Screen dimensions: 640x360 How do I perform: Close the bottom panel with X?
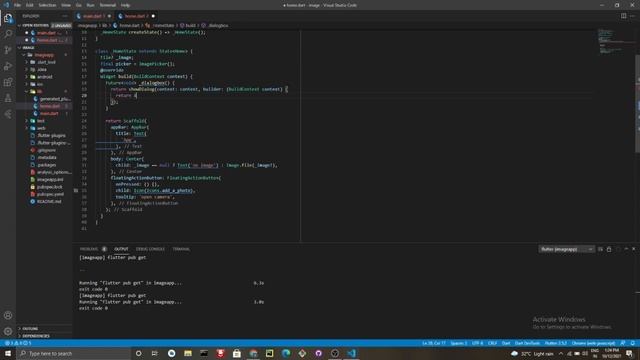tap(633, 249)
